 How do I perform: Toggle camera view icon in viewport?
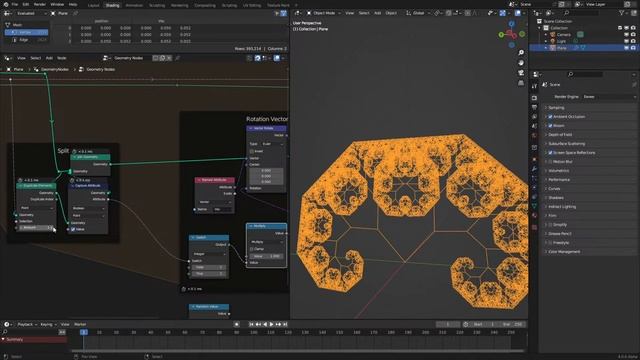[x=521, y=73]
